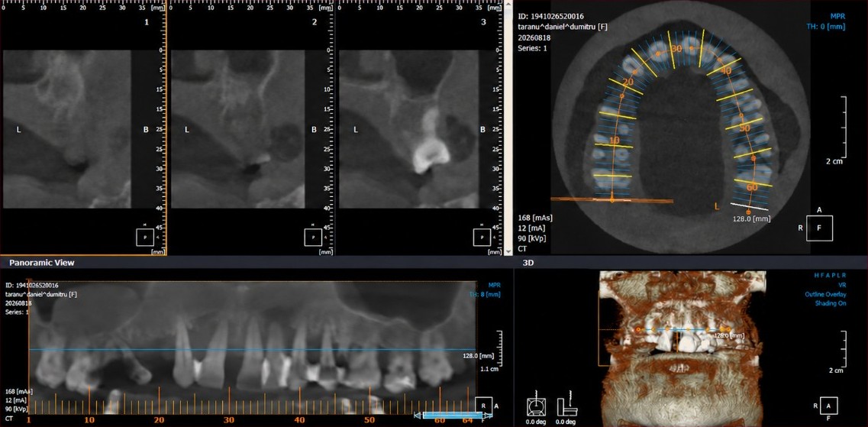The image size is (868, 427).
Task: Click cross-section image number 1
Action: [x=67, y=129]
